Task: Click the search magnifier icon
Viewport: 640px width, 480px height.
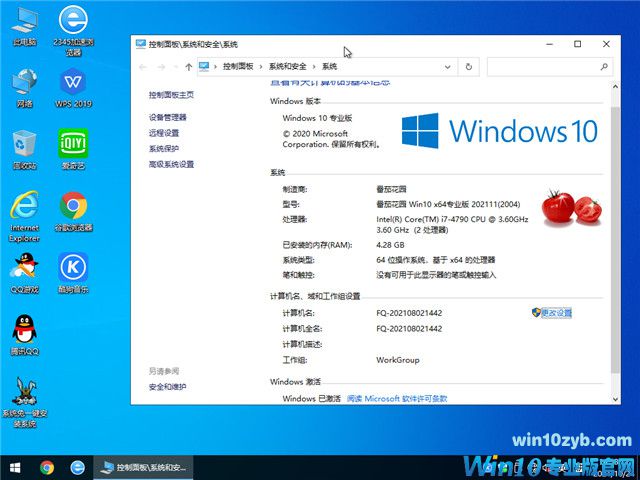Action: coord(604,67)
